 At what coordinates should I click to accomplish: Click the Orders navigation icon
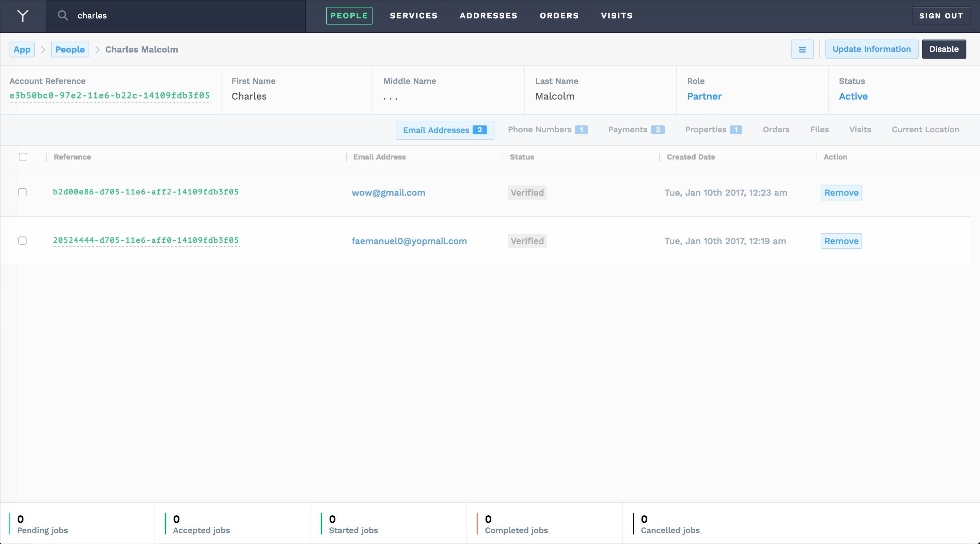[x=559, y=15]
